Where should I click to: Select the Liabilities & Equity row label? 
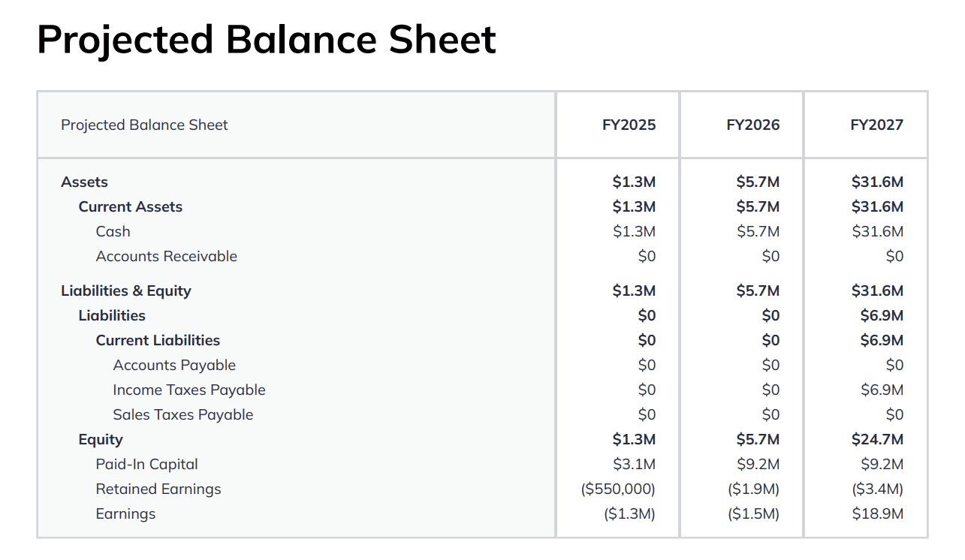(x=126, y=291)
